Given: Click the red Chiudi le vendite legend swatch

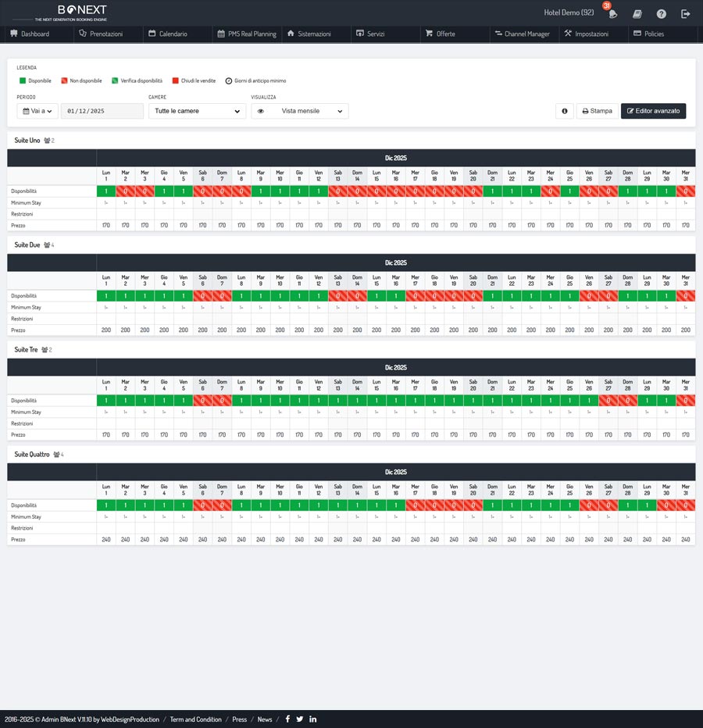Looking at the screenshot, I should point(175,80).
